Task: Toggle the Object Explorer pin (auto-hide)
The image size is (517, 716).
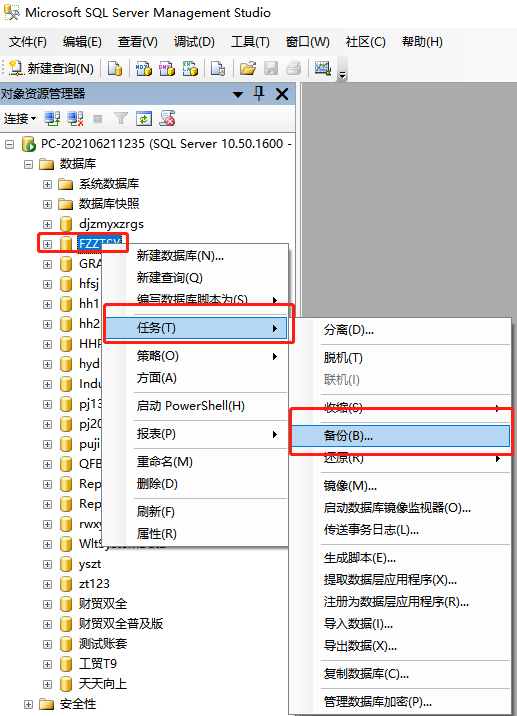Action: [x=259, y=94]
